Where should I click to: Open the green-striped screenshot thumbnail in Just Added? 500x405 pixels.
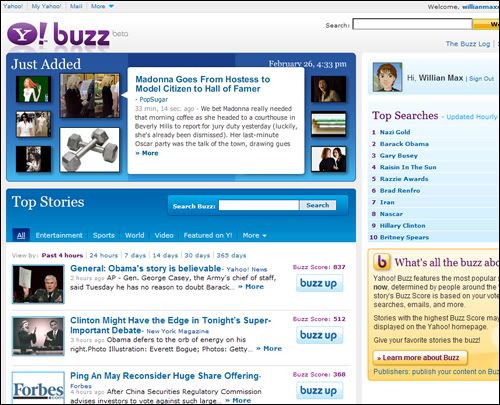point(329,124)
